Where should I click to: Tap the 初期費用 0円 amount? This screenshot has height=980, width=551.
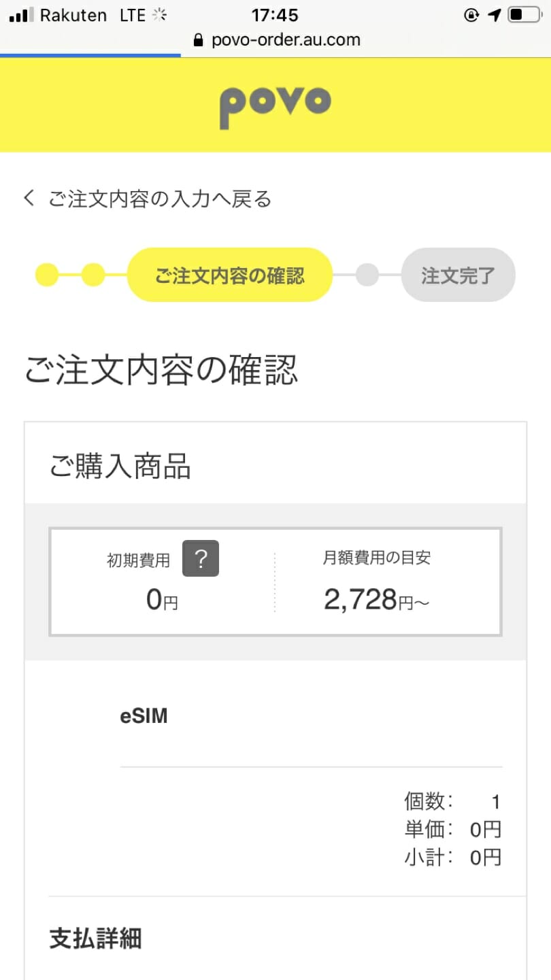[x=162, y=600]
